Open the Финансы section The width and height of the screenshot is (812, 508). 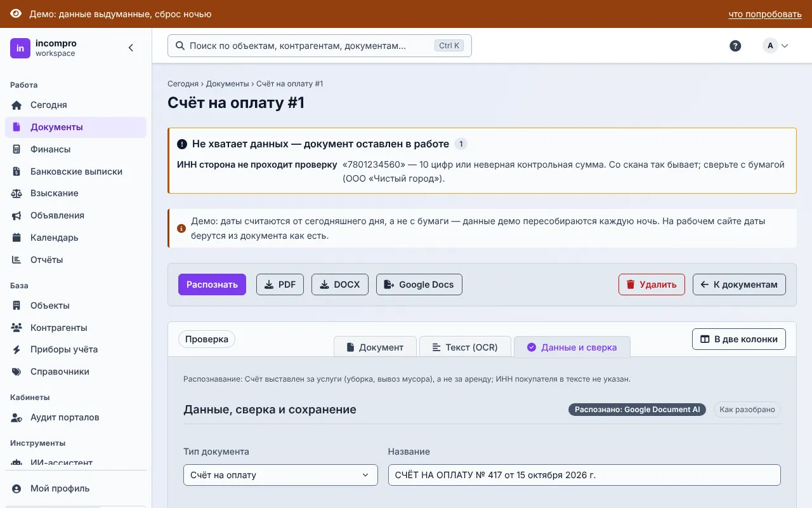pyautogui.click(x=75, y=149)
